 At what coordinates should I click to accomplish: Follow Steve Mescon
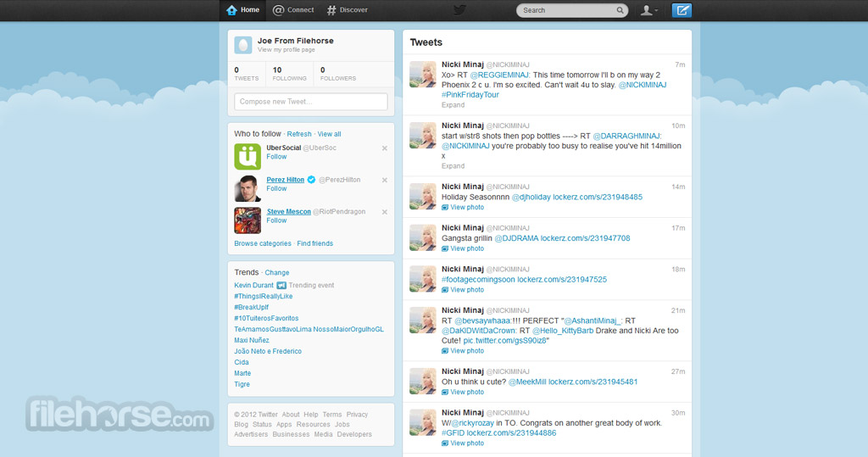[x=276, y=220]
